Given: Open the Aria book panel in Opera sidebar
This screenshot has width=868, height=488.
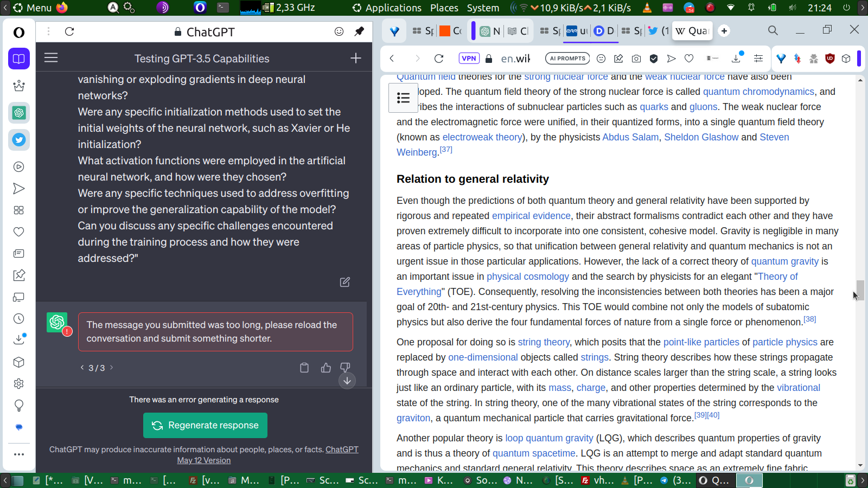Looking at the screenshot, I should [19, 59].
